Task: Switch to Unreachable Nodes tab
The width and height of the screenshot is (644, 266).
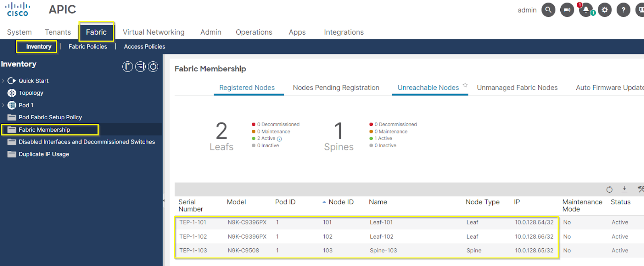Action: click(428, 87)
